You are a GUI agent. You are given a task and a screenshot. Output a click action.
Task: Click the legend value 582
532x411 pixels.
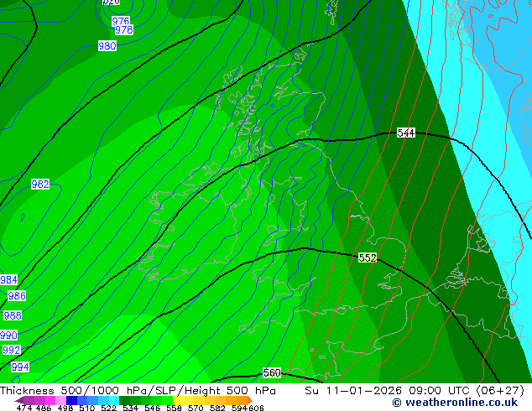pos(217,408)
